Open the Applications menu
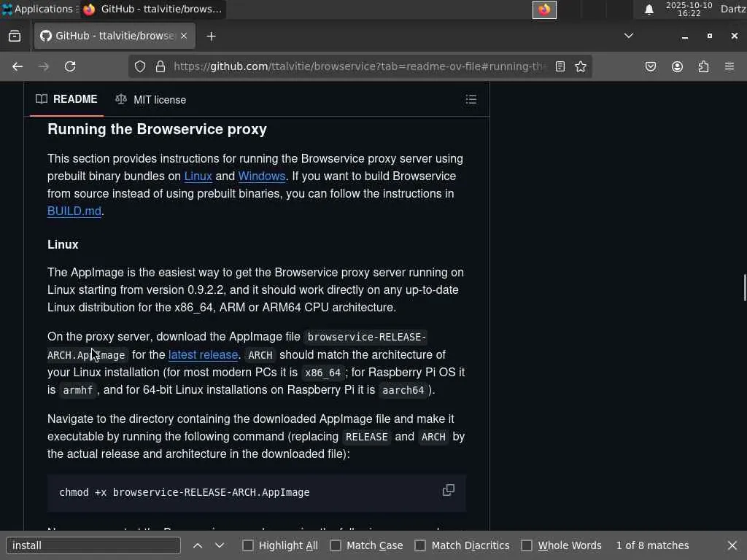This screenshot has height=560, width=747. pyautogui.click(x=38, y=9)
